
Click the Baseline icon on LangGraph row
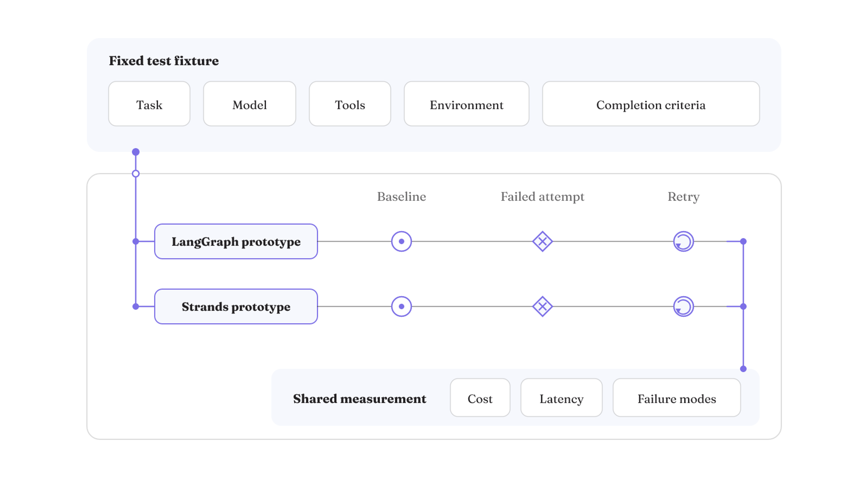(x=401, y=242)
